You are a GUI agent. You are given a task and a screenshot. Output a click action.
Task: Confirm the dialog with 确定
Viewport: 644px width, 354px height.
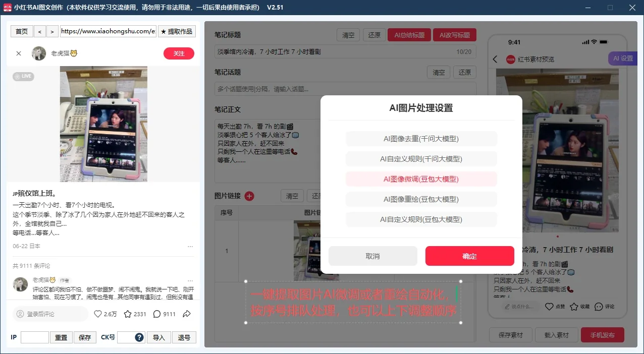(x=470, y=256)
